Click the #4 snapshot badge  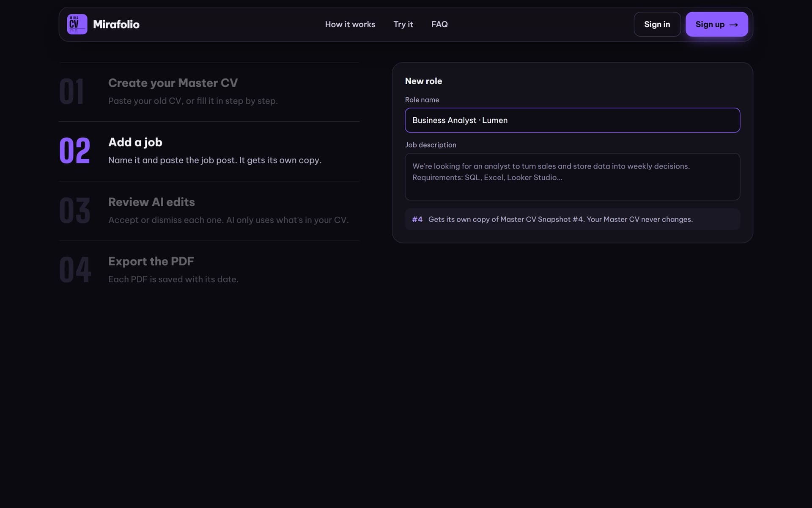click(417, 219)
